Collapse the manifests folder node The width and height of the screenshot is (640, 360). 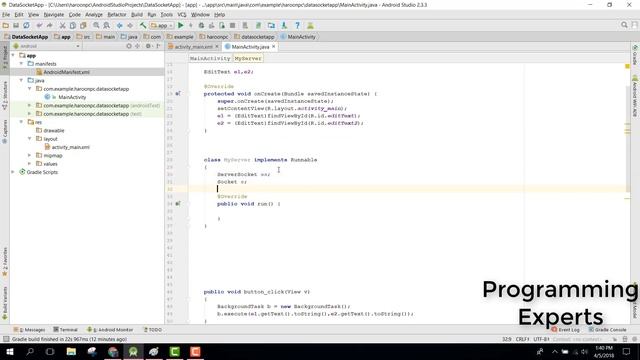[x=22, y=64]
